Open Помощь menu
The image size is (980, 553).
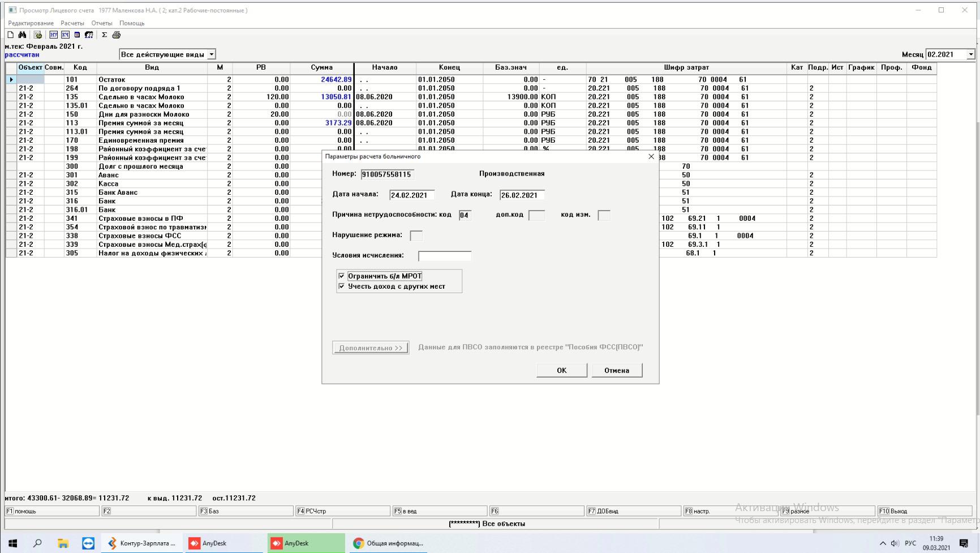tap(132, 23)
